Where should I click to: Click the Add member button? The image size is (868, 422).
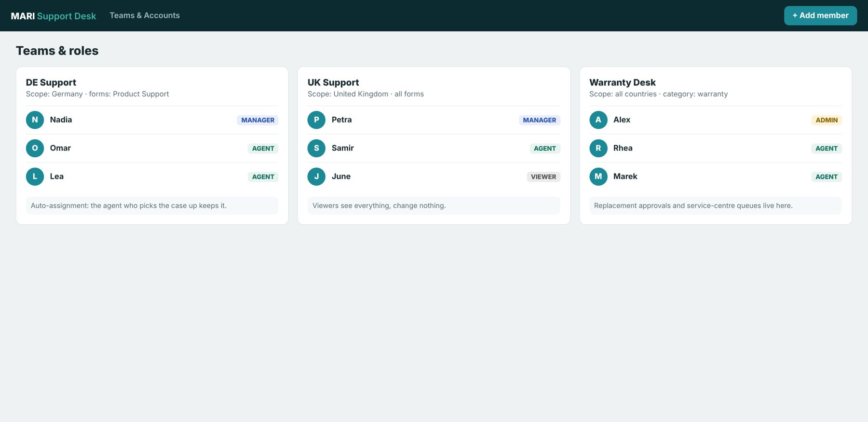[820, 15]
